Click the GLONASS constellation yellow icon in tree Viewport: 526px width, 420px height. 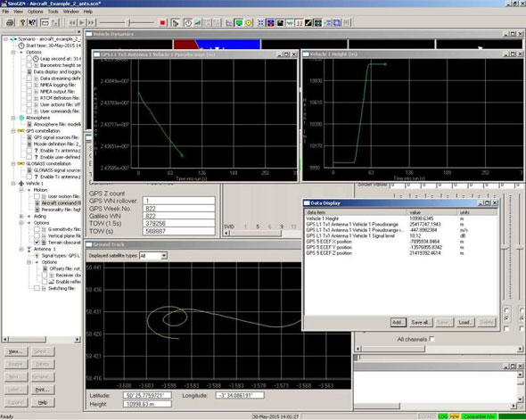point(21,164)
